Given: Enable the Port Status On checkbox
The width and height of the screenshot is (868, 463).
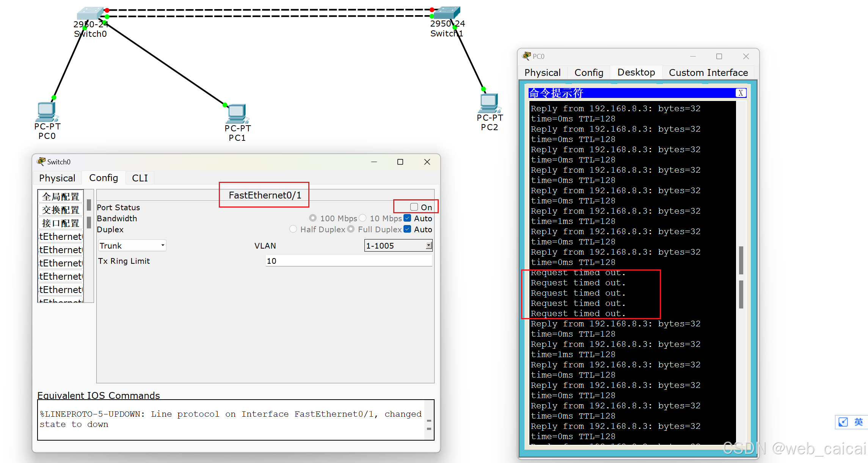Looking at the screenshot, I should pos(414,207).
